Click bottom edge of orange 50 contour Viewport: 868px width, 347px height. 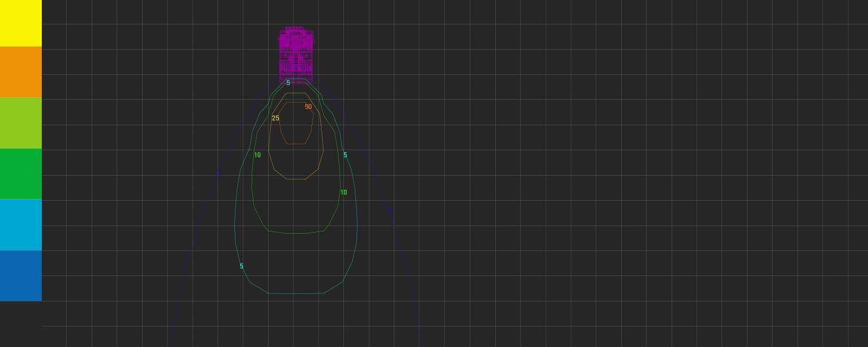click(296, 144)
